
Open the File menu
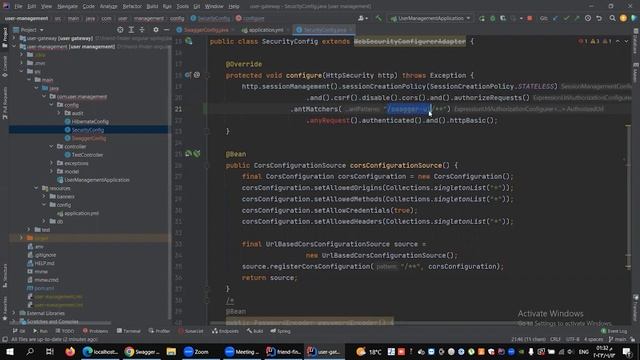(18, 7)
